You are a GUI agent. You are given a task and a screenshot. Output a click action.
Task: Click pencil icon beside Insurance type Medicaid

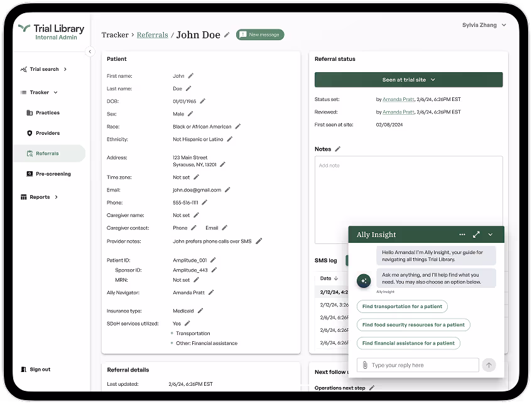(200, 311)
